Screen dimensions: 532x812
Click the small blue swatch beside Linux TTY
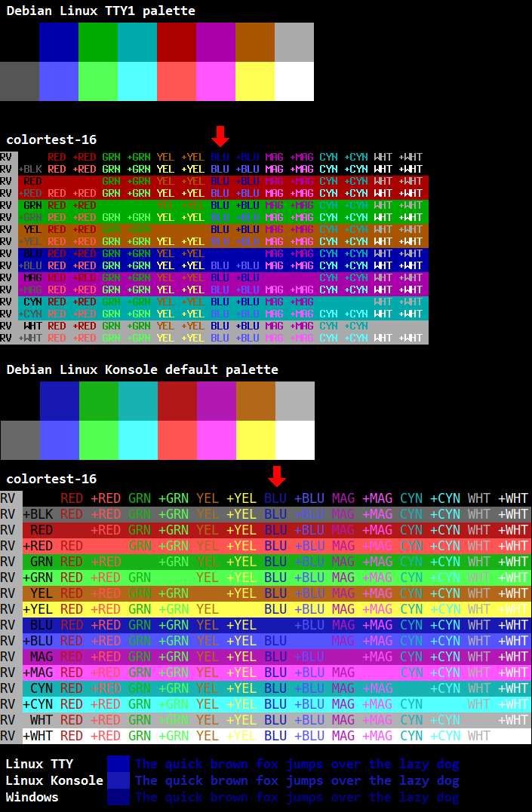tap(118, 764)
